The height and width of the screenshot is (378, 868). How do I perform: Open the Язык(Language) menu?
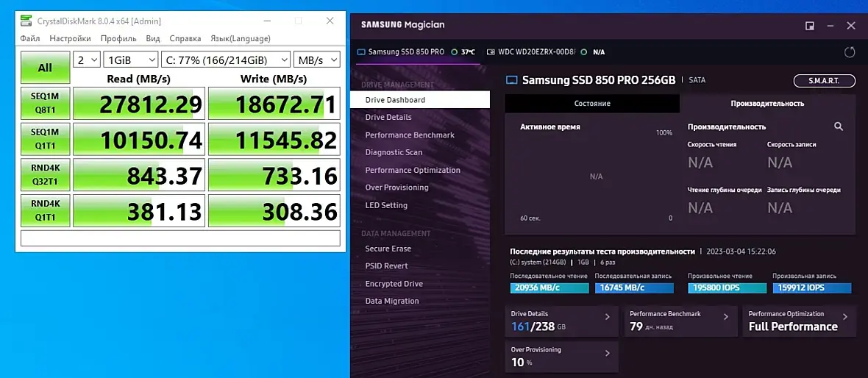(241, 39)
